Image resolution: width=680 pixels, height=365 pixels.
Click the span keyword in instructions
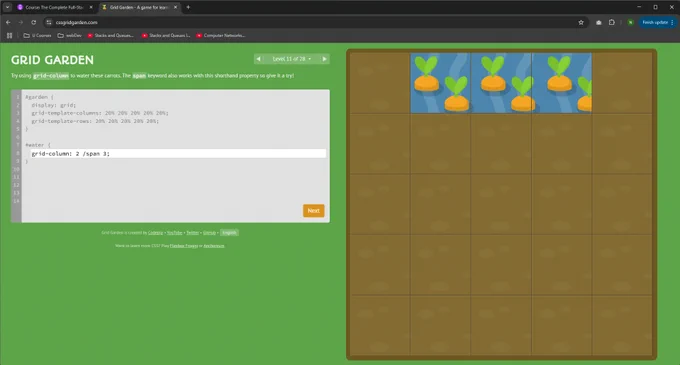click(x=139, y=76)
